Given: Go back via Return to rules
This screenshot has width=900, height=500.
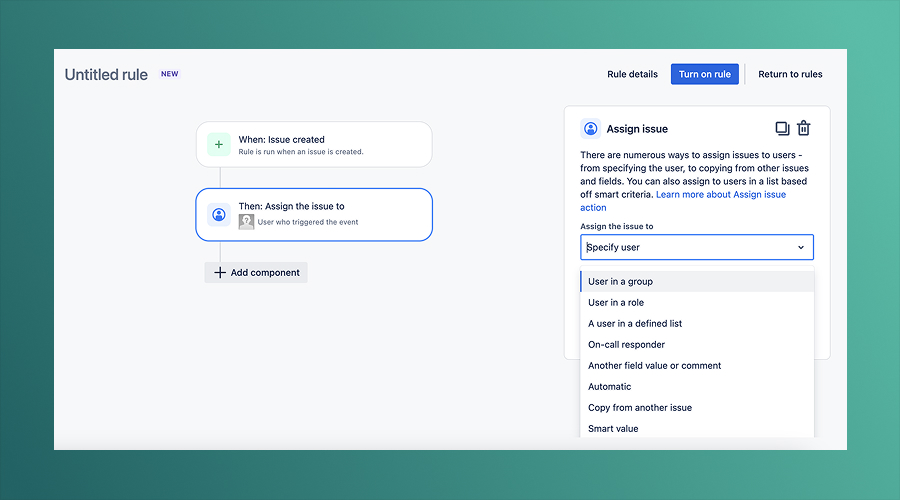Looking at the screenshot, I should tap(790, 74).
